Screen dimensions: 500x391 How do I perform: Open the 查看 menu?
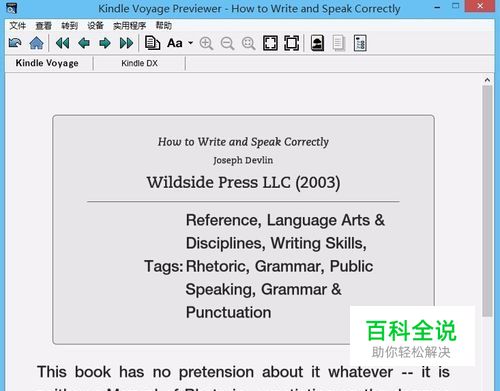tap(44, 26)
